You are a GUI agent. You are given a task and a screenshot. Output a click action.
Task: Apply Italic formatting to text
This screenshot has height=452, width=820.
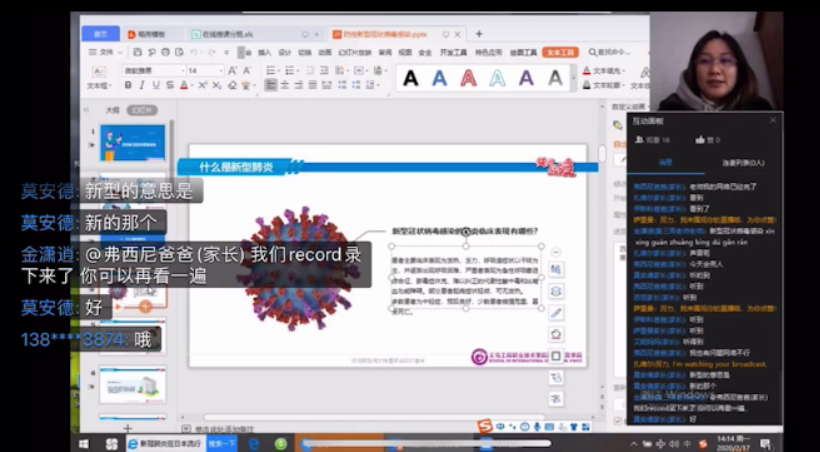tap(140, 86)
